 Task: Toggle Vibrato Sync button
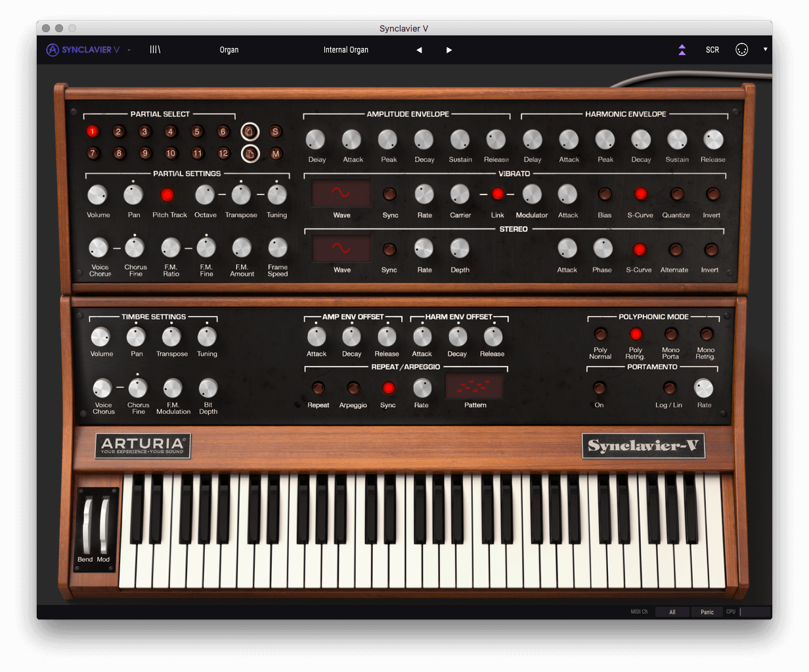coord(389,194)
